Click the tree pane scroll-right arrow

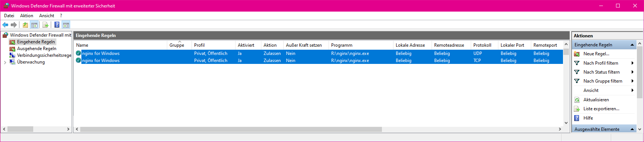68,129
